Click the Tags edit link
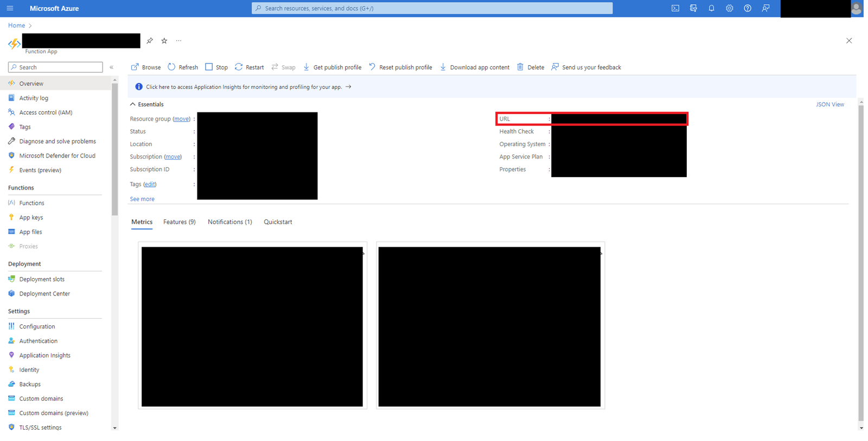Viewport: 868px width, 441px height. (x=150, y=184)
